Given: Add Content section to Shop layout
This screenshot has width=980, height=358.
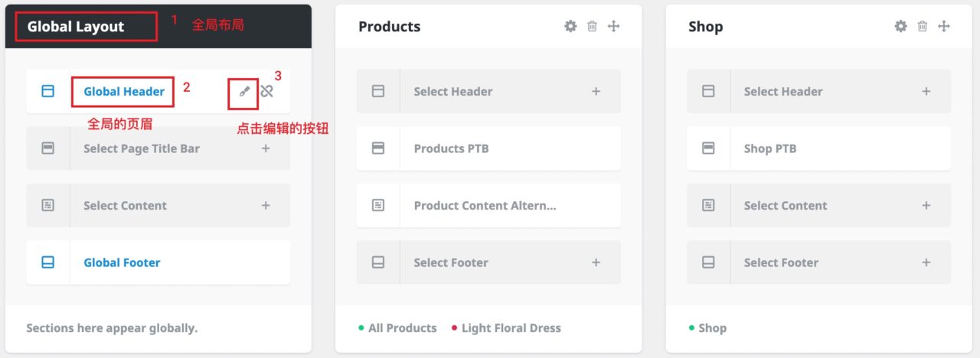Looking at the screenshot, I should 926,205.
